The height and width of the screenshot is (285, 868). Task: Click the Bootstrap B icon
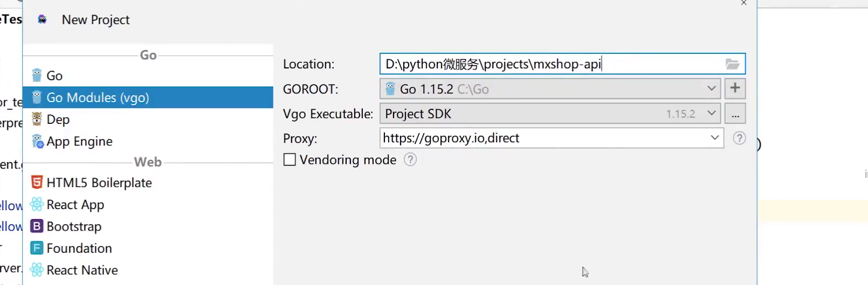pos(37,226)
